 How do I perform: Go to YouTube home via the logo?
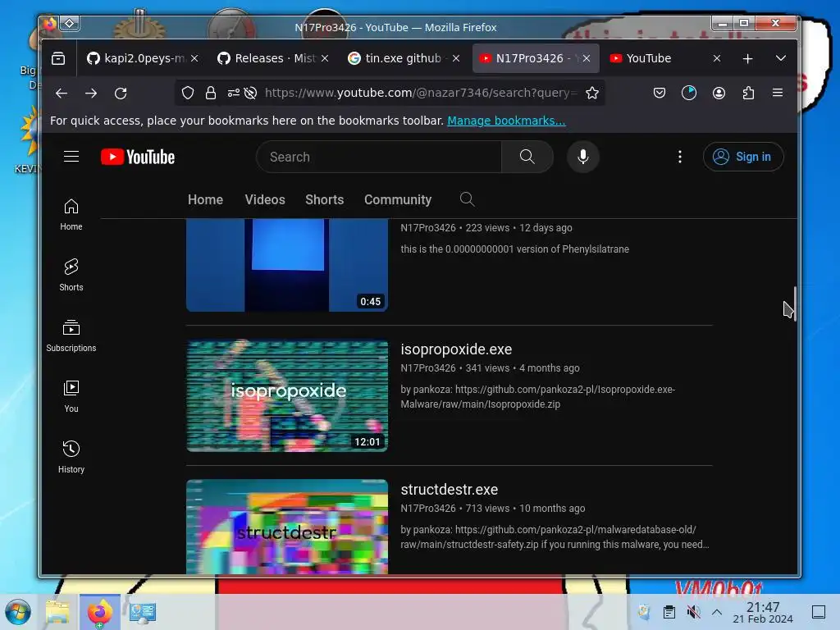click(138, 157)
